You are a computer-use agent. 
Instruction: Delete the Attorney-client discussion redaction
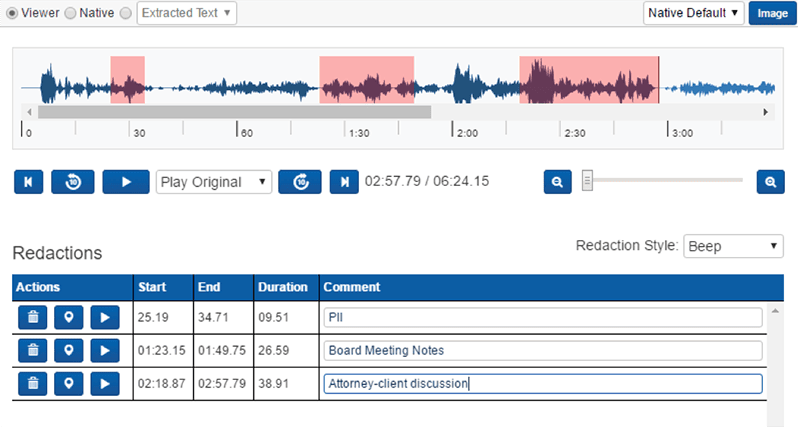tap(33, 384)
